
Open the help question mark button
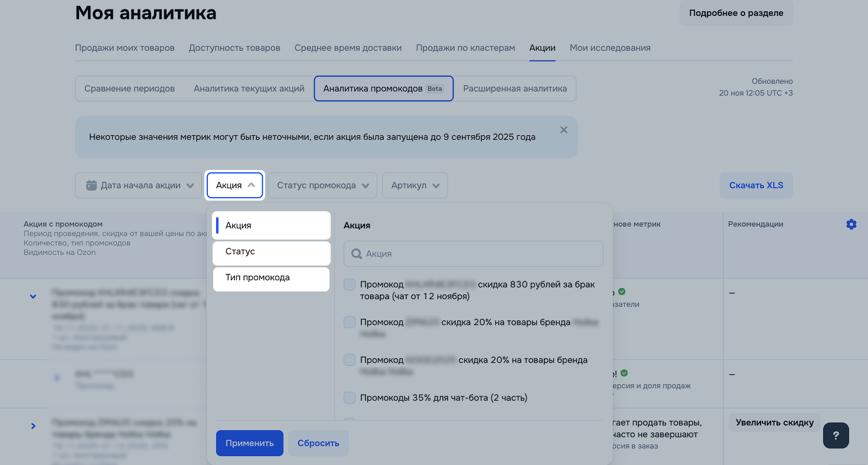(836, 435)
